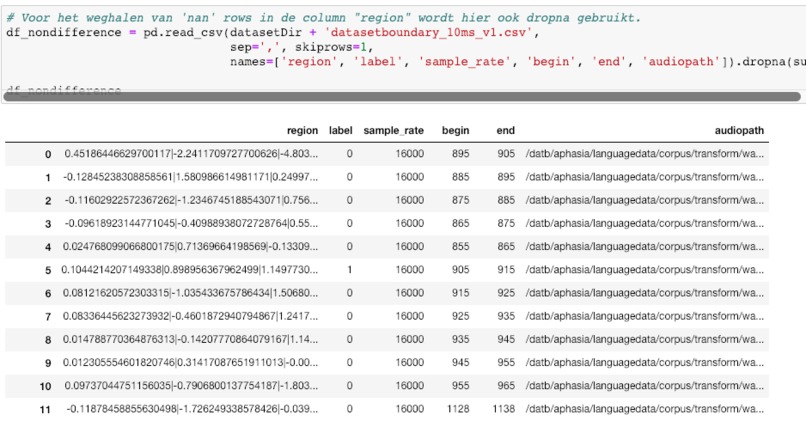The width and height of the screenshot is (806, 421).
Task: Click region cell starting -0.1160292257236
Action: coord(191,200)
